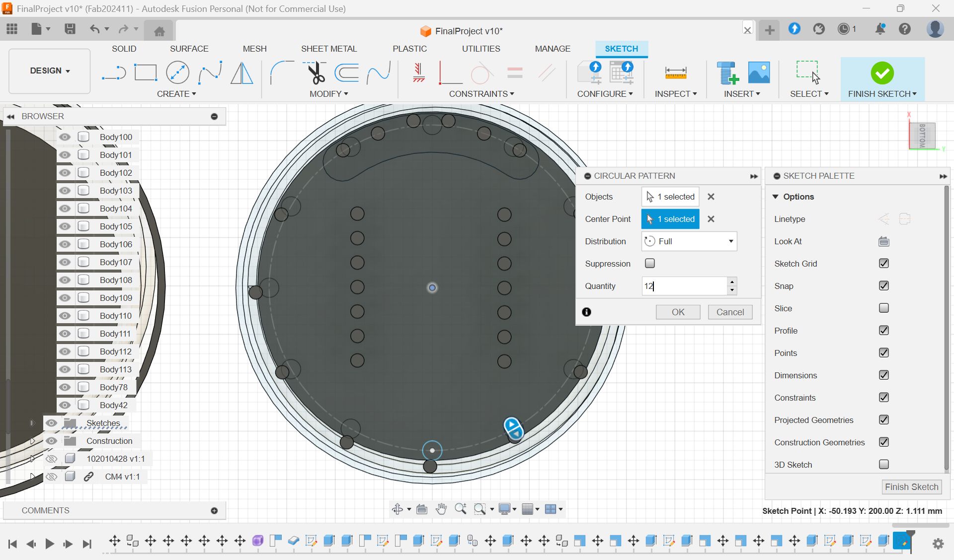The width and height of the screenshot is (954, 560).
Task: Expand the CONSTRAINTS menu dropdown
Action: click(x=481, y=94)
